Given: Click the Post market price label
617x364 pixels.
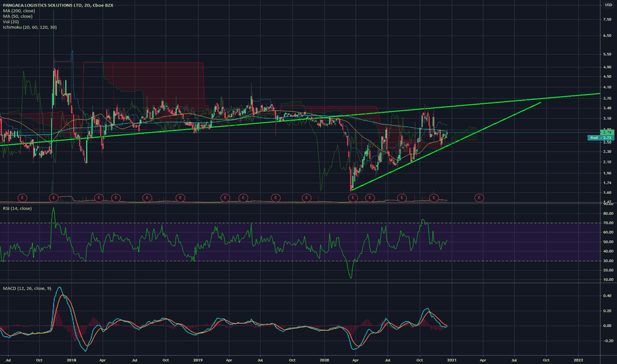Looking at the screenshot, I should (x=601, y=138).
